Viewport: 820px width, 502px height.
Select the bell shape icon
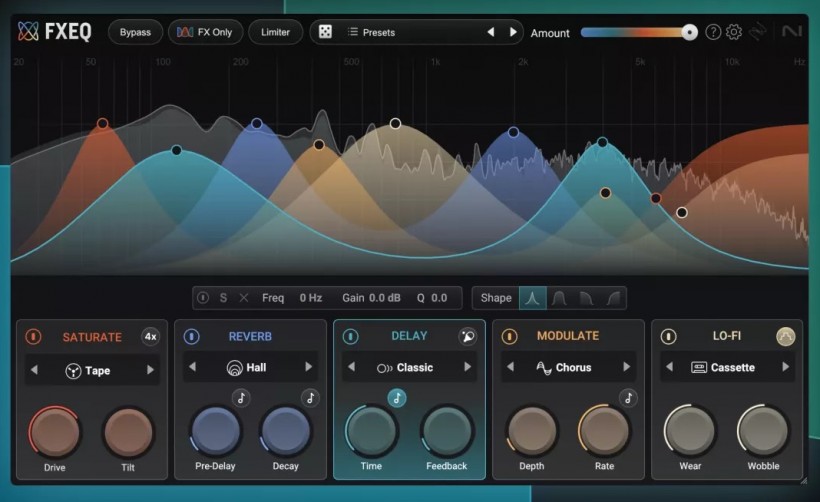coord(532,298)
